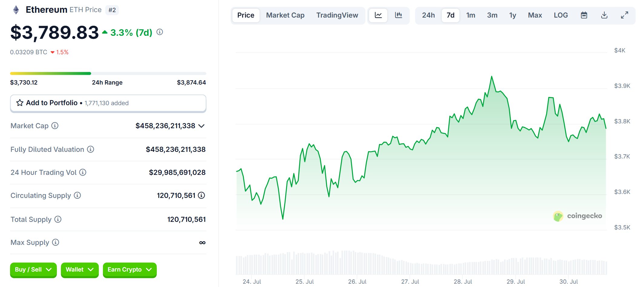Select the Max time range
The height and width of the screenshot is (287, 644).
(535, 15)
